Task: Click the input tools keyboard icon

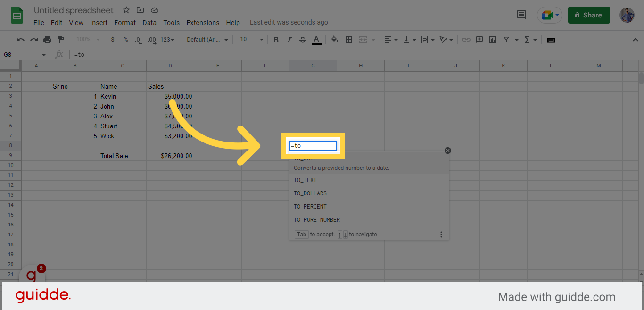Action: (x=551, y=40)
